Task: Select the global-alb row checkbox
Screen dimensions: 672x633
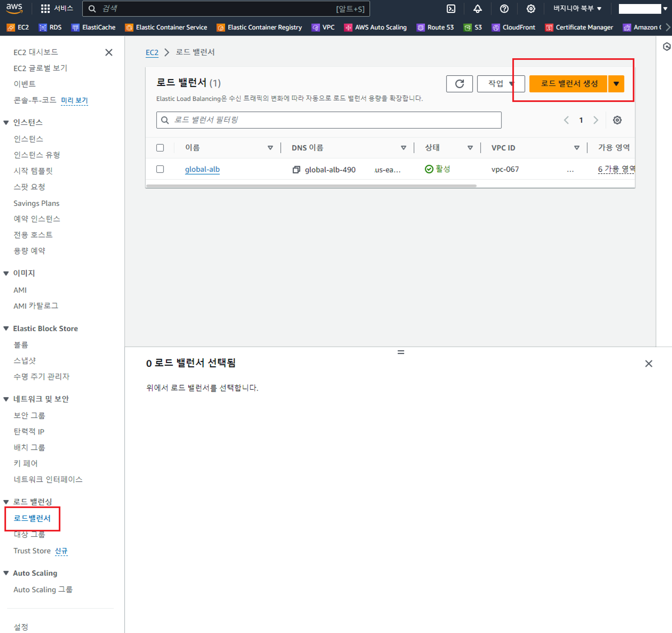Action: click(x=160, y=169)
